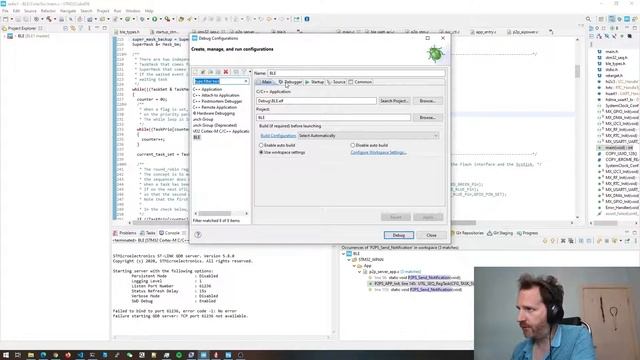Click the C/C++ Application path field
The width and height of the screenshot is (640, 360).
[316, 101]
